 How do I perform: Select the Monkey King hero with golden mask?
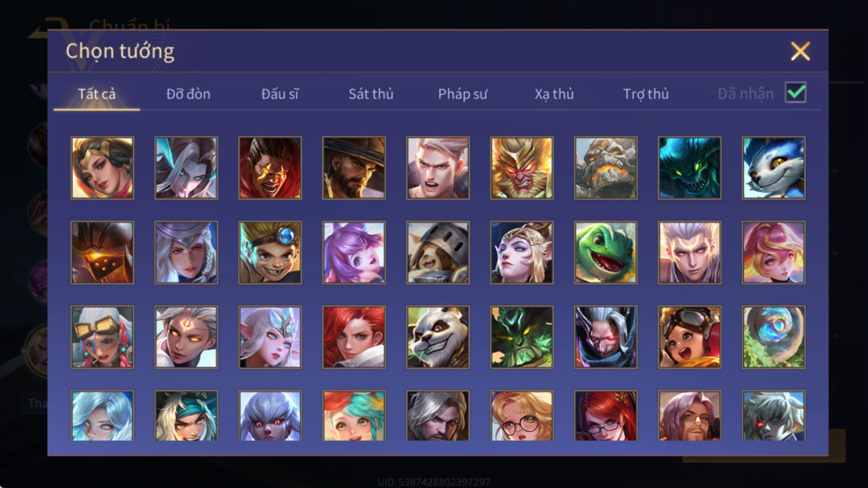point(521,168)
